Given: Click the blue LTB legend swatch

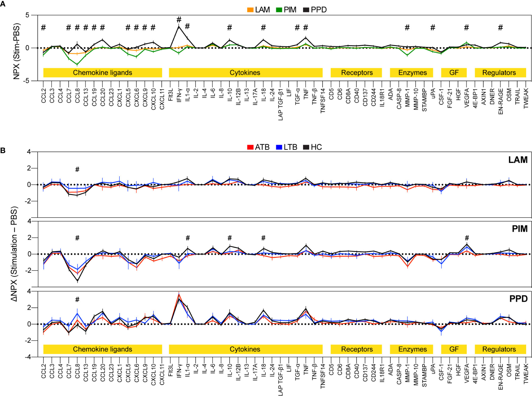Looking at the screenshot, I should [279, 147].
